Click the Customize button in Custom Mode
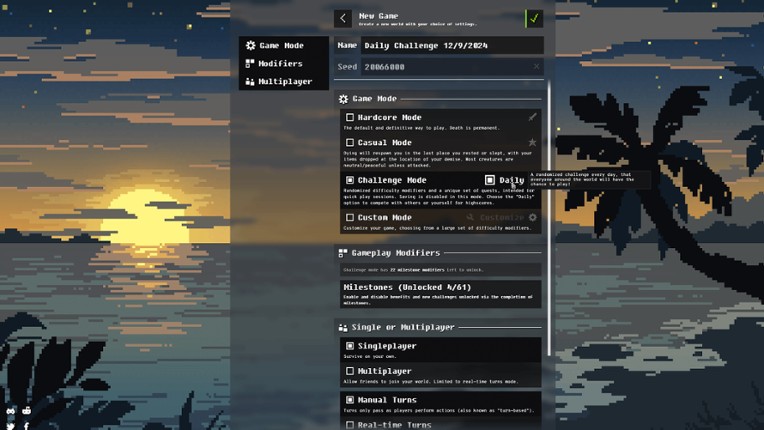The width and height of the screenshot is (764, 430). [500, 217]
